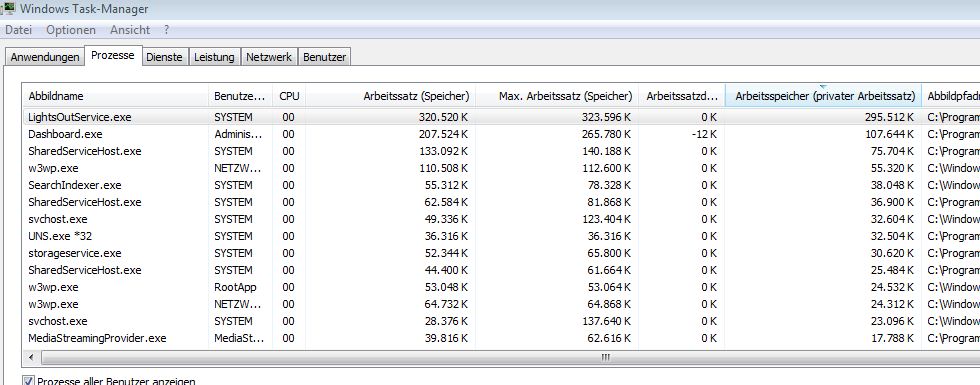Image resolution: width=980 pixels, height=385 pixels.
Task: Switch to the Anwendungen tab
Action: click(x=45, y=57)
